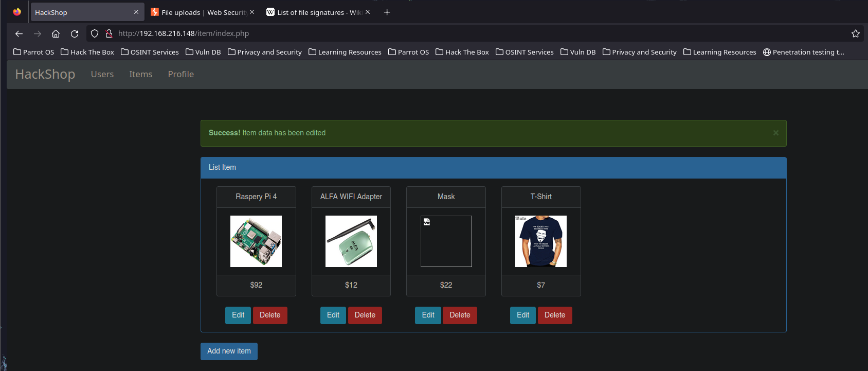Close the List of file signatures tab

pos(368,12)
